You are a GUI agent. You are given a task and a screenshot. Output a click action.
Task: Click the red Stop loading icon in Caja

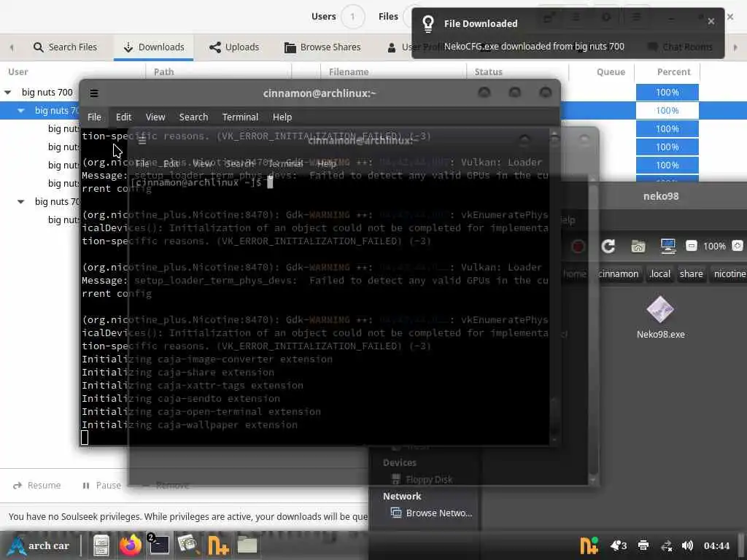pos(578,246)
